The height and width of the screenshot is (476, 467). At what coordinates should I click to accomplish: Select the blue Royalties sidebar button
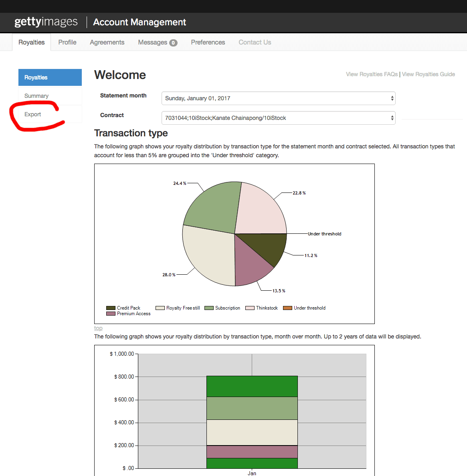50,77
